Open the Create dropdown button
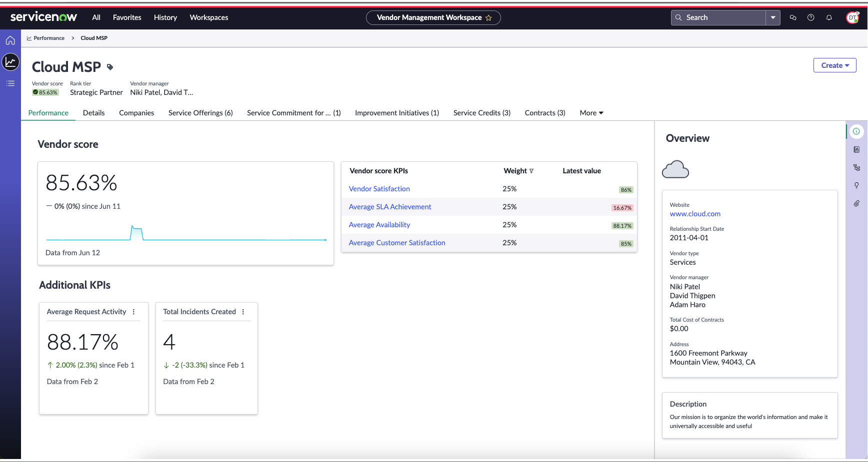 835,65
